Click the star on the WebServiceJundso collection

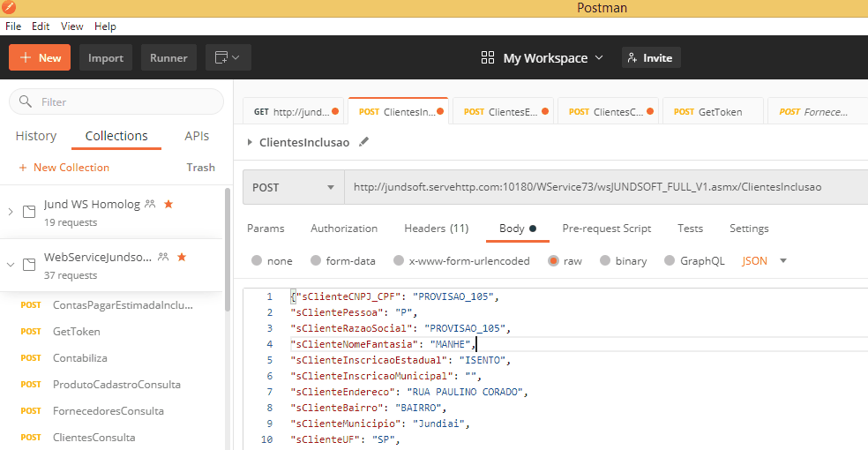click(x=182, y=257)
